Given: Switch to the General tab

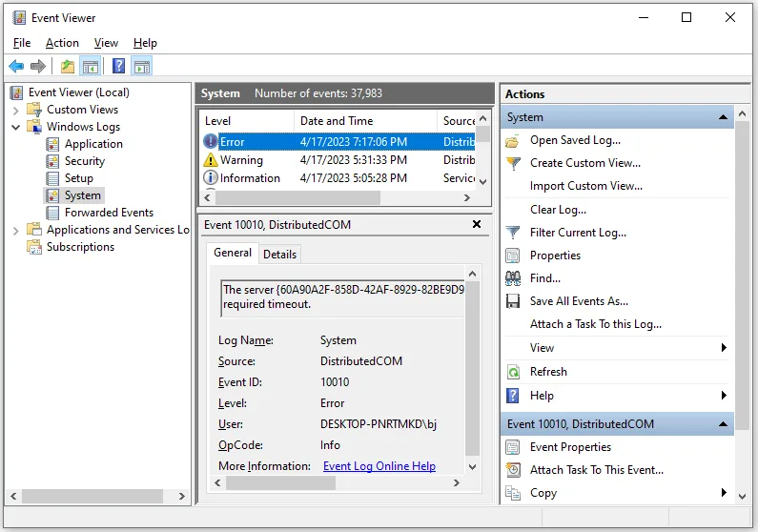Looking at the screenshot, I should (233, 253).
